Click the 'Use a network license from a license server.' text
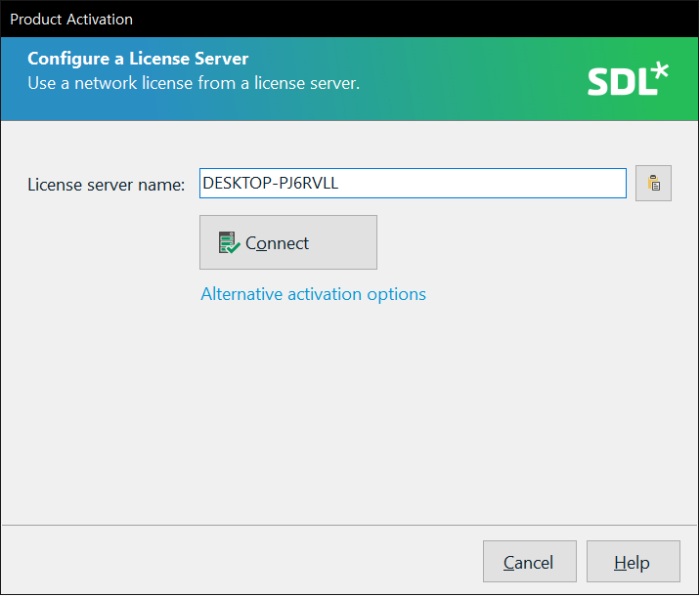This screenshot has width=700, height=597. click(194, 83)
